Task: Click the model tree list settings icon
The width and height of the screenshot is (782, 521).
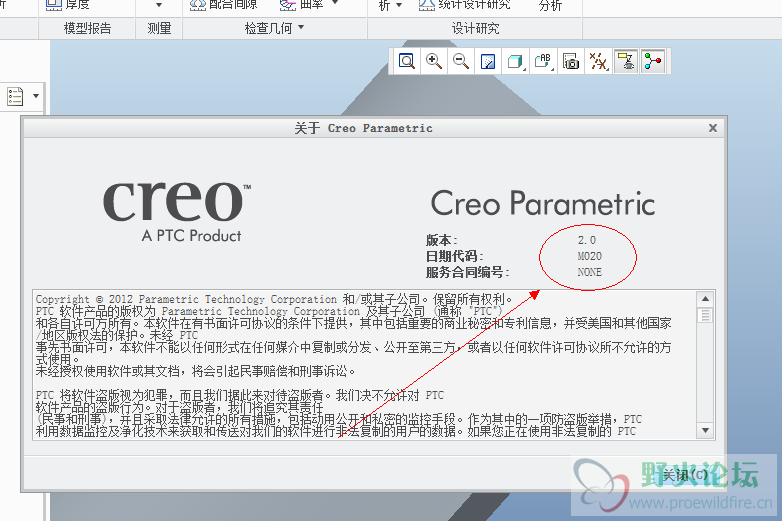Action: [x=15, y=96]
